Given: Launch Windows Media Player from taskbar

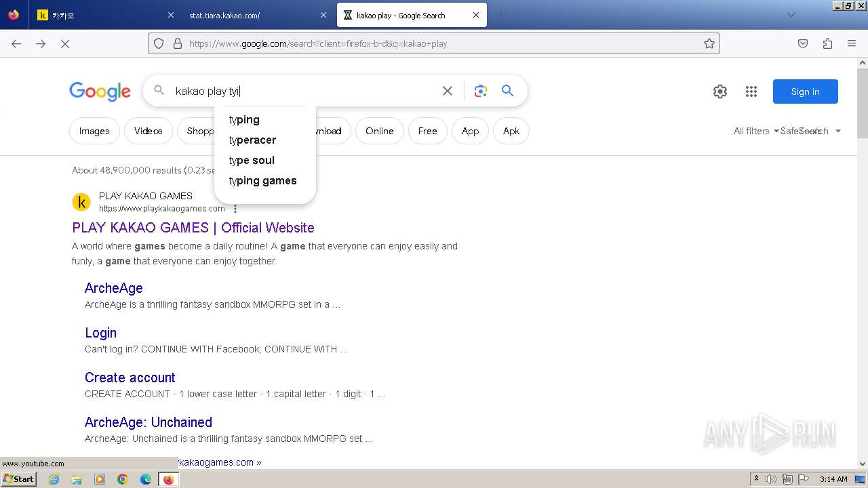Looking at the screenshot, I should pyautogui.click(x=100, y=479).
